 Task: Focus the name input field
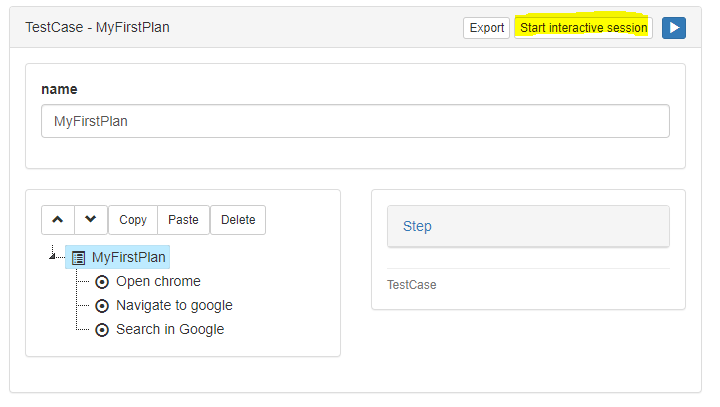[x=355, y=121]
